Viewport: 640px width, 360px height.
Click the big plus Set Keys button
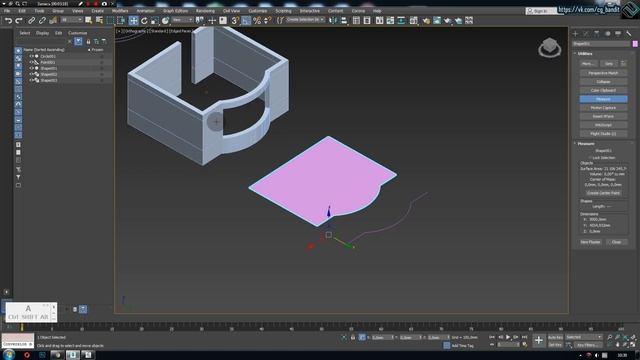539,340
